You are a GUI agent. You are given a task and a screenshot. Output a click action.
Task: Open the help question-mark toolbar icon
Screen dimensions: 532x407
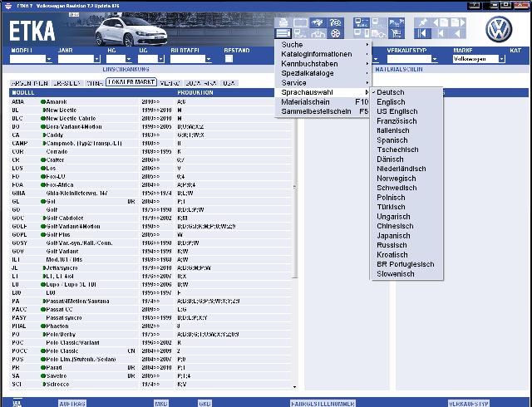point(336,22)
